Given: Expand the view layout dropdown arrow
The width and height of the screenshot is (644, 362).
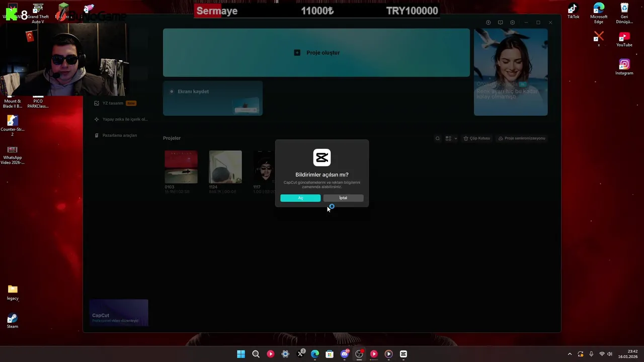Looking at the screenshot, I should pyautogui.click(x=456, y=138).
